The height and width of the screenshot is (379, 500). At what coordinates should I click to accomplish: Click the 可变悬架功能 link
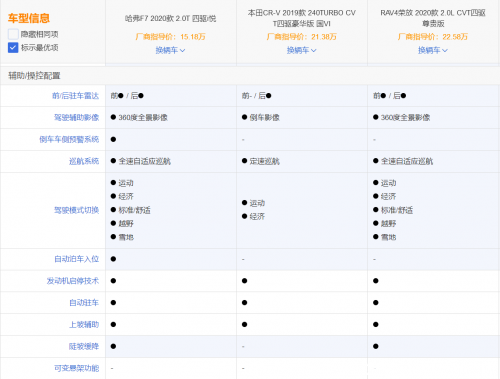pos(76,368)
